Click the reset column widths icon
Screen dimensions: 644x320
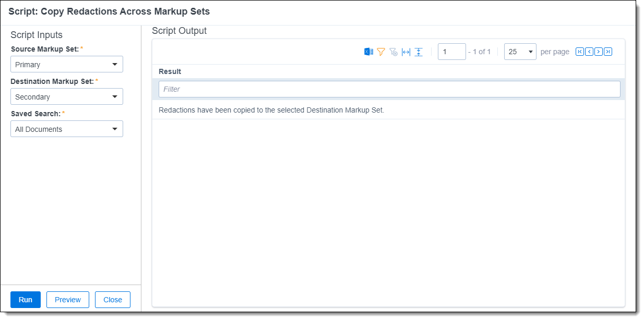(406, 52)
